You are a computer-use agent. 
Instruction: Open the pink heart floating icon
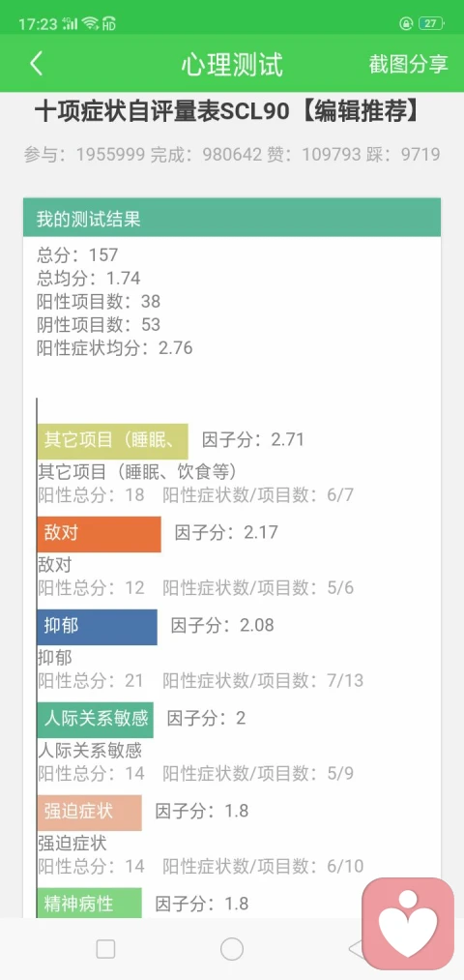[408, 924]
